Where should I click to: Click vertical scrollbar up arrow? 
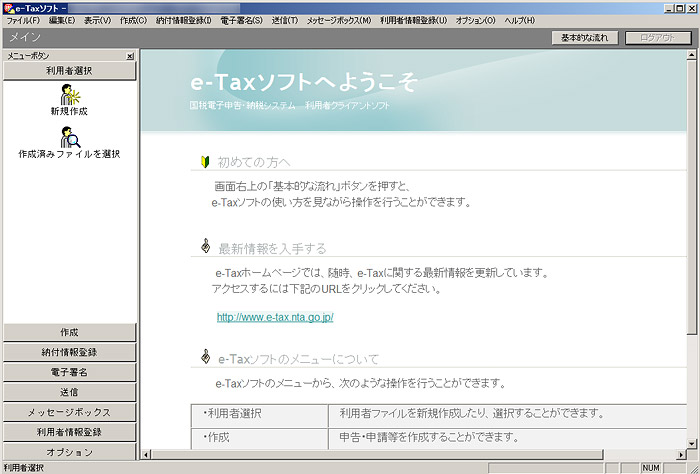pos(692,55)
